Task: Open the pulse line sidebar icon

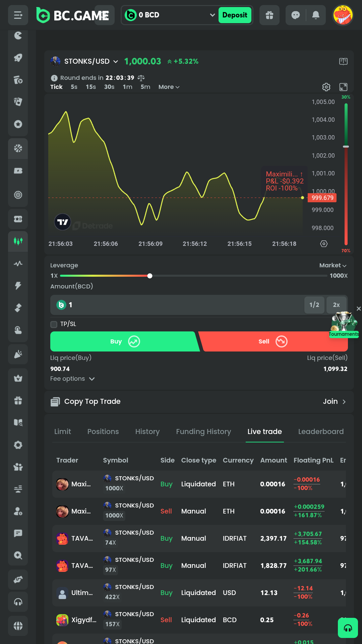Action: point(18,264)
